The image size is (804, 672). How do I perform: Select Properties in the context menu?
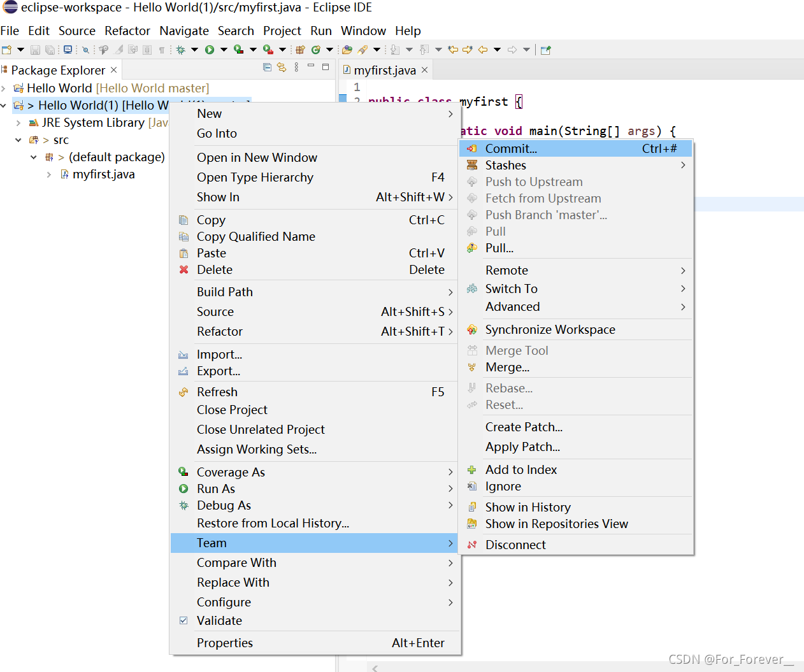point(315,643)
